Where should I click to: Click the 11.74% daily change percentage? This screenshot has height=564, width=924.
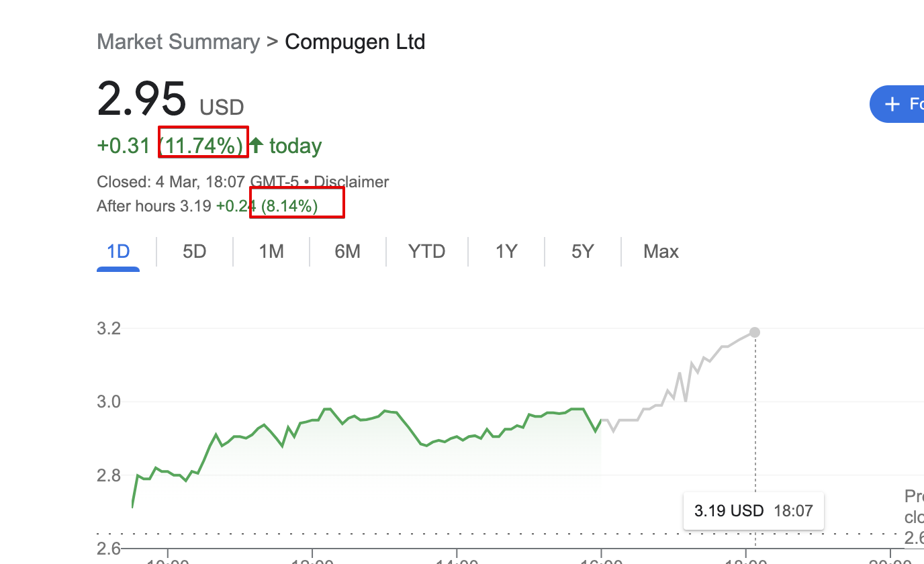click(x=203, y=145)
